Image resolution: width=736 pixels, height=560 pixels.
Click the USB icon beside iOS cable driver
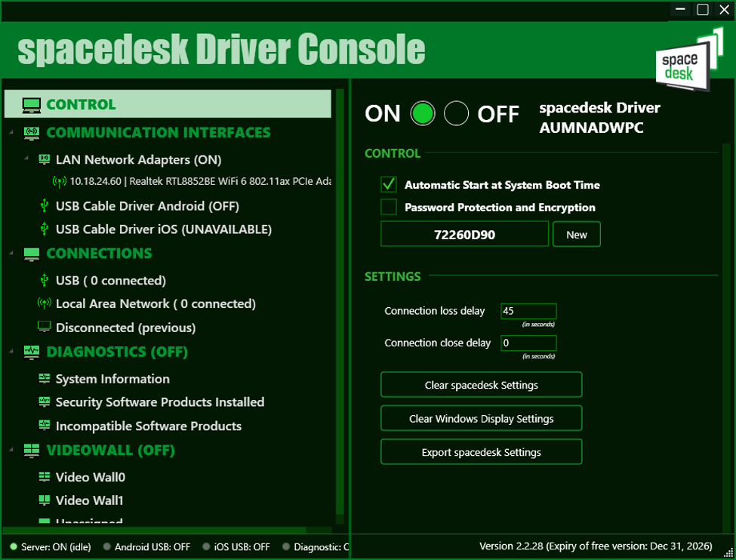44,229
